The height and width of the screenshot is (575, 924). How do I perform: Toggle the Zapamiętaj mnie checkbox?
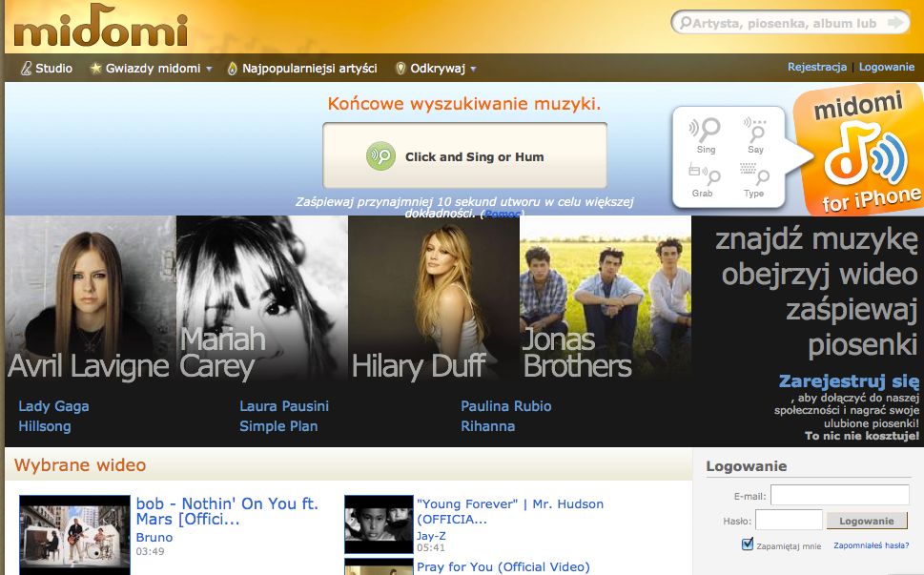tap(748, 544)
